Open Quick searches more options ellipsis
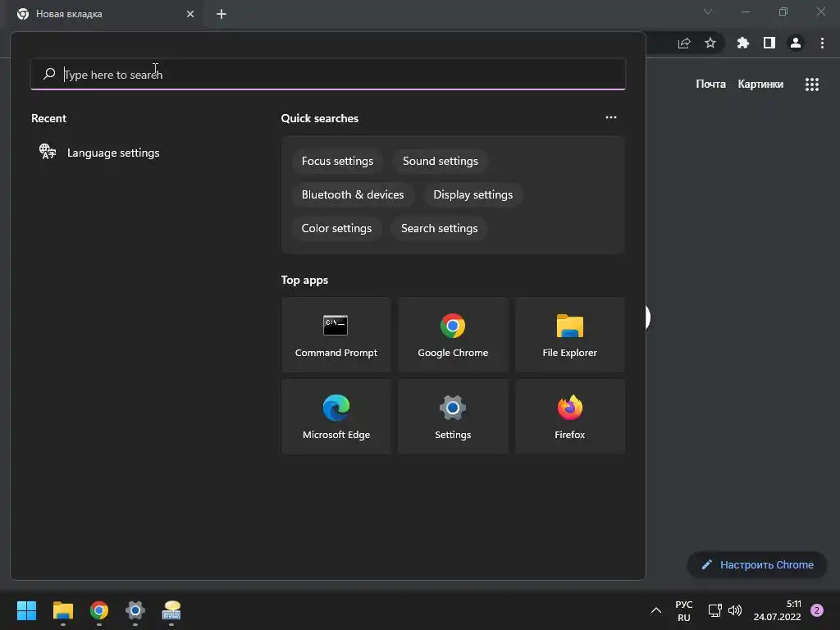This screenshot has height=630, width=840. 610,117
